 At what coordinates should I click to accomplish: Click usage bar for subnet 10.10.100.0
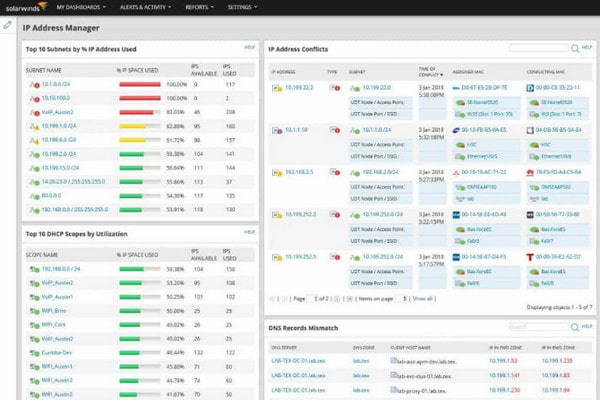140,98
